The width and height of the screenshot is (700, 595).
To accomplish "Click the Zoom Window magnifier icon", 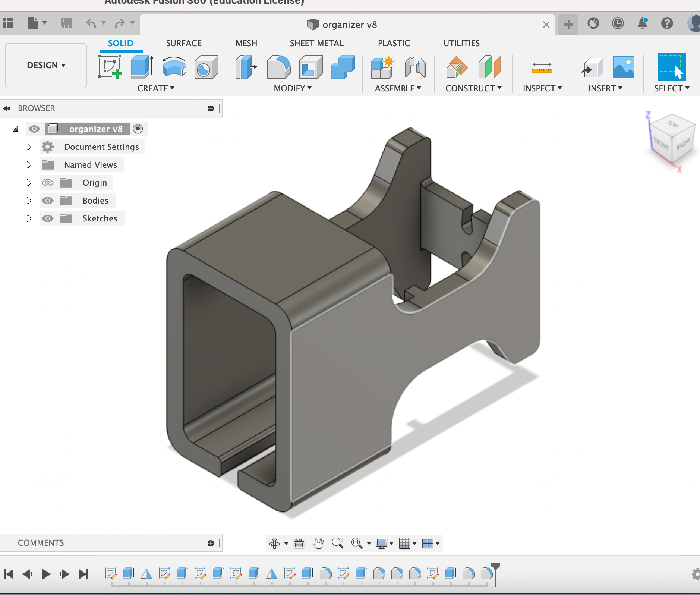I will [357, 543].
